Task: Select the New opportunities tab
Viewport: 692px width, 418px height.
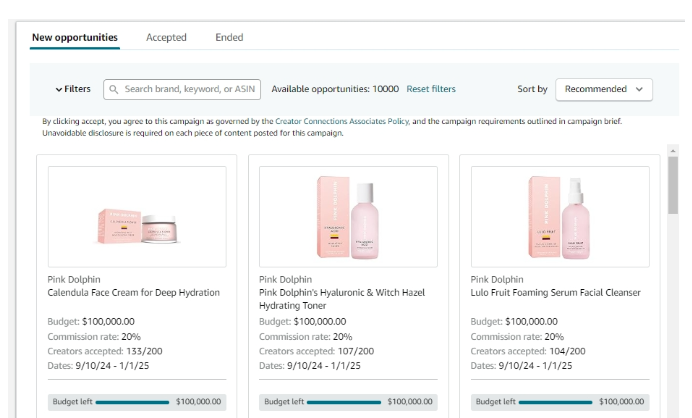Action: pos(75,37)
